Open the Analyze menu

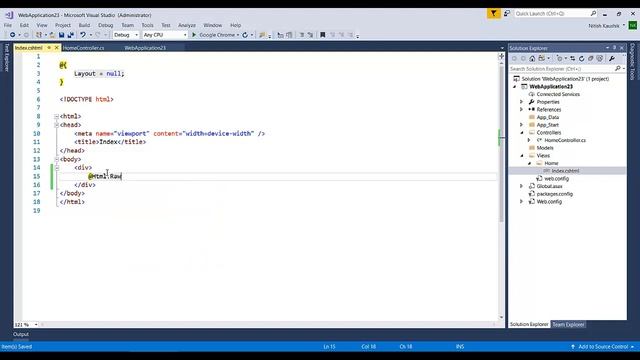click(x=187, y=25)
